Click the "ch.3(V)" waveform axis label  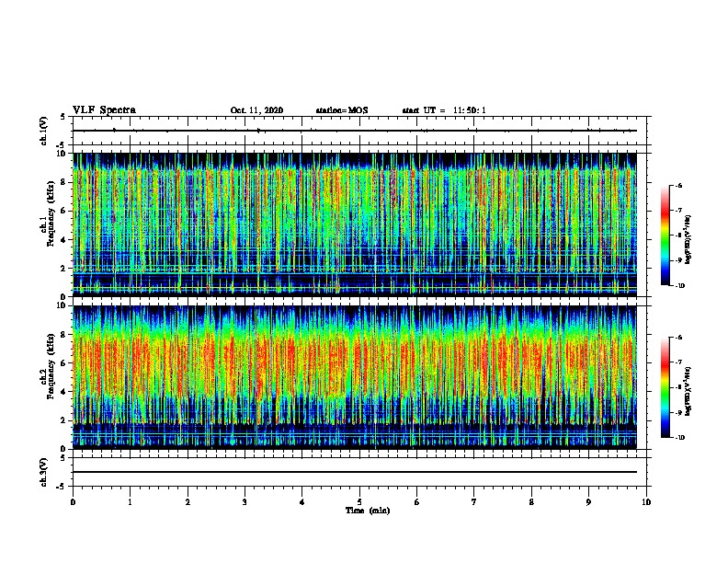coord(44,472)
